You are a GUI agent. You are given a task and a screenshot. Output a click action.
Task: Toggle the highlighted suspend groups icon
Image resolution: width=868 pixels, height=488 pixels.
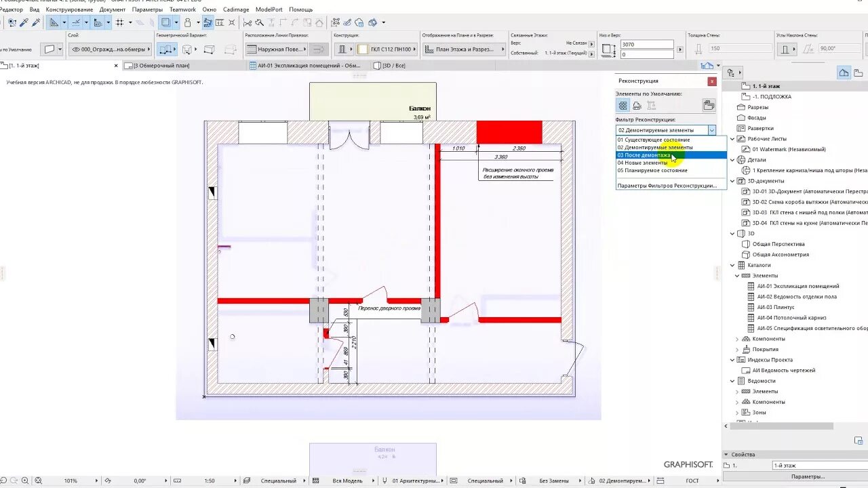pyautogui.click(x=208, y=22)
